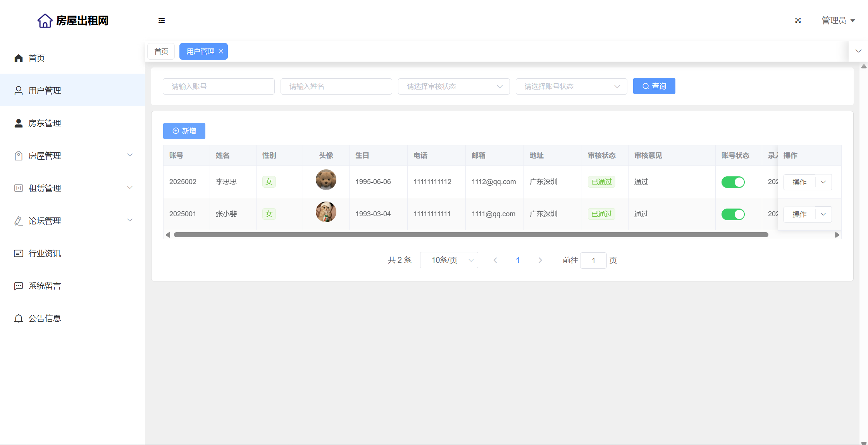Screen dimensions: 868x445
Task: Toggle account status for 李思思
Action: tap(733, 182)
